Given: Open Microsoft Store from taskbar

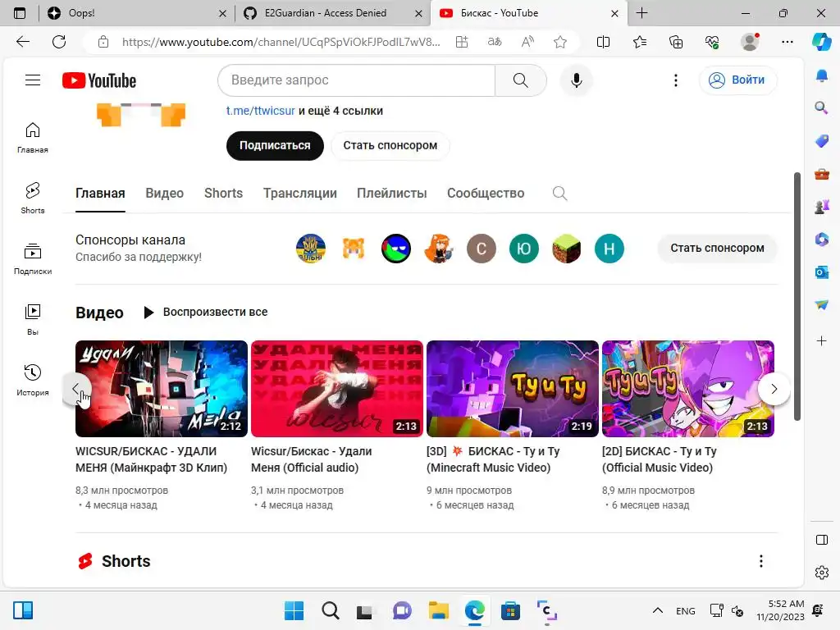Looking at the screenshot, I should point(510,610).
